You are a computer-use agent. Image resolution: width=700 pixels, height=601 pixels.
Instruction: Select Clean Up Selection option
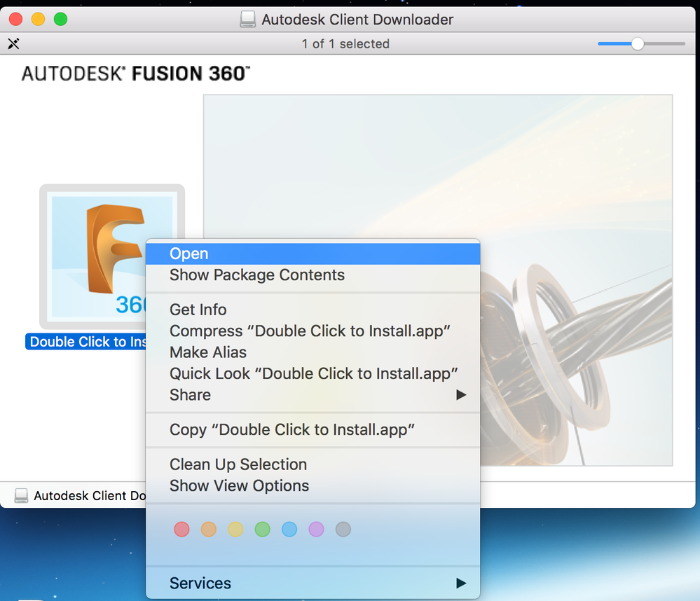coord(313,464)
